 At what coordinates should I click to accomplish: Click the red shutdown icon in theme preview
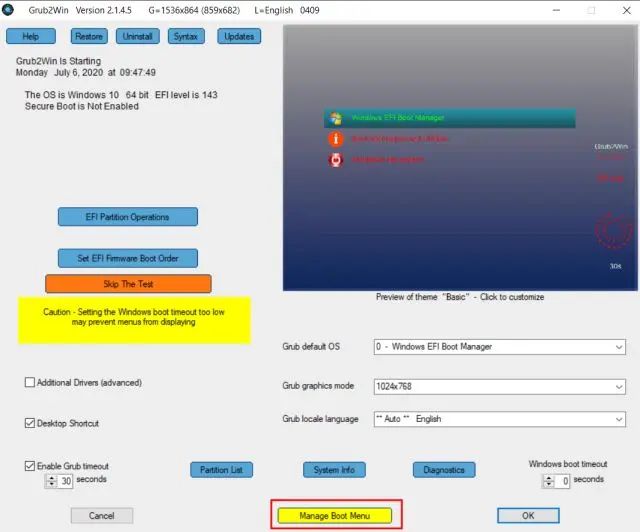point(336,160)
